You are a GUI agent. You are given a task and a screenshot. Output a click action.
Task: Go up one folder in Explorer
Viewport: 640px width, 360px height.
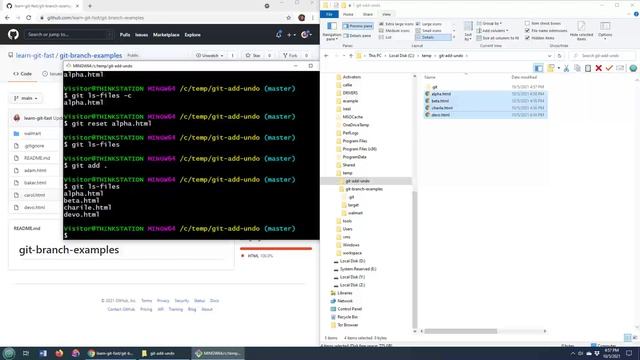(x=351, y=56)
